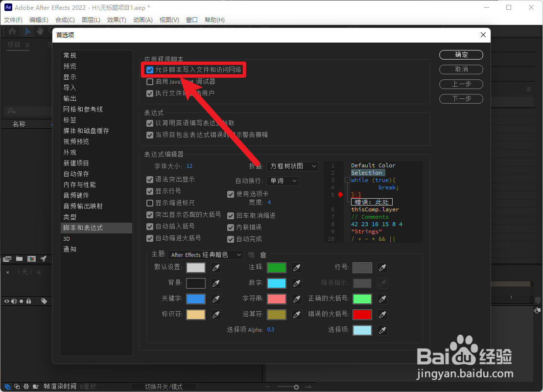This screenshot has width=543, height=392.
Task: Toggle 显示行号 checkbox
Action: (150, 191)
